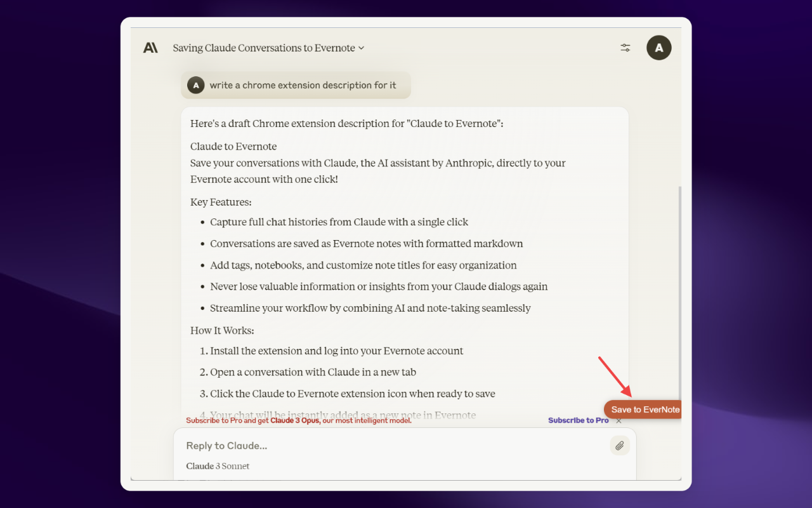Click the Save to EverNote button

pyautogui.click(x=643, y=410)
